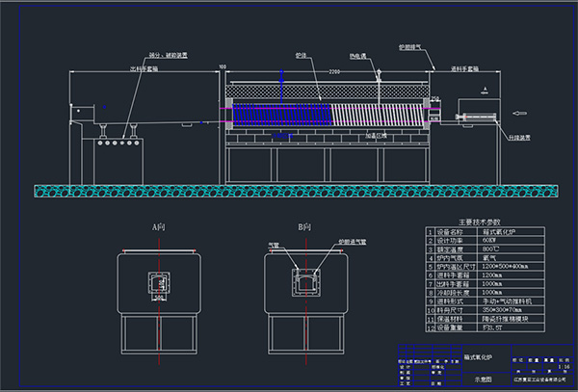The width and height of the screenshot is (578, 392).
Task: Click the "箱式氧化炉" title block cell
Action: (x=480, y=355)
